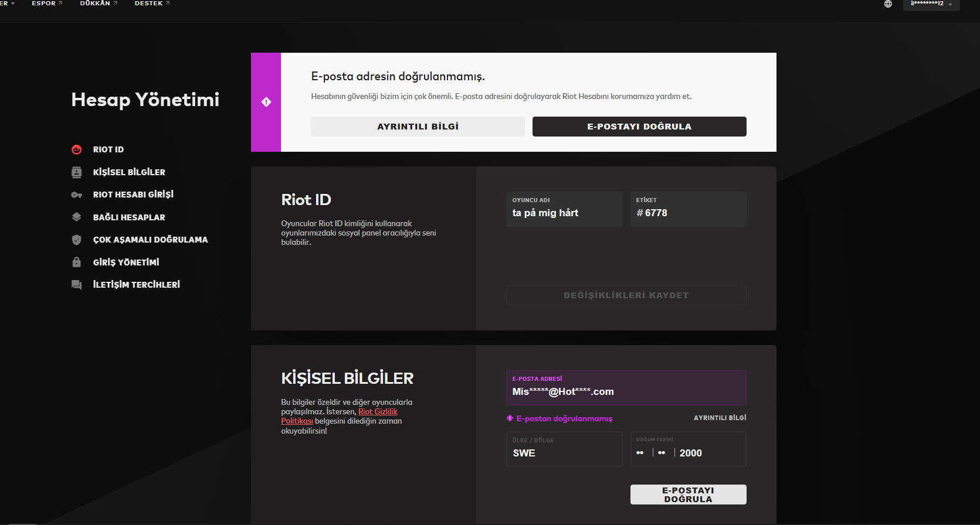Screen dimensions: 980x525
Task: Click the chat icon for İletişim Tercihleri
Action: click(76, 285)
